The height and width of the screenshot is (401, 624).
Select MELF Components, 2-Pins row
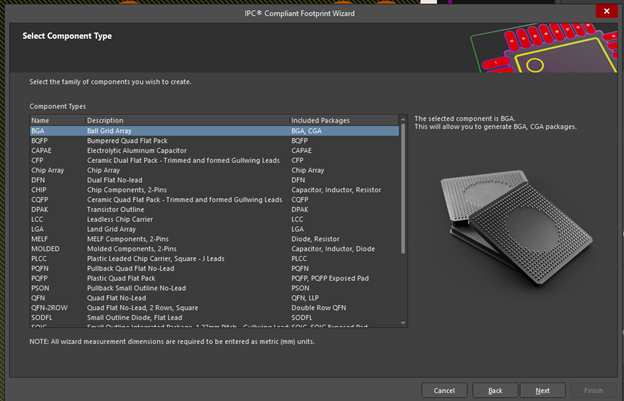coord(214,239)
